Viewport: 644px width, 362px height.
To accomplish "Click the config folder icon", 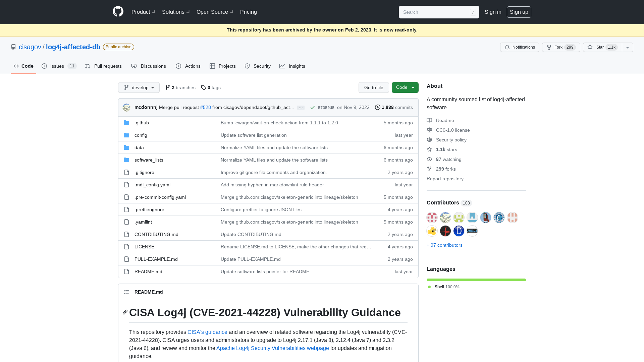I will 126,135.
